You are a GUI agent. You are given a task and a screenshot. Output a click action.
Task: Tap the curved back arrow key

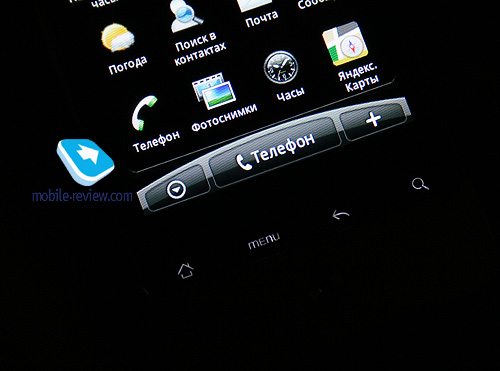pyautogui.click(x=341, y=215)
